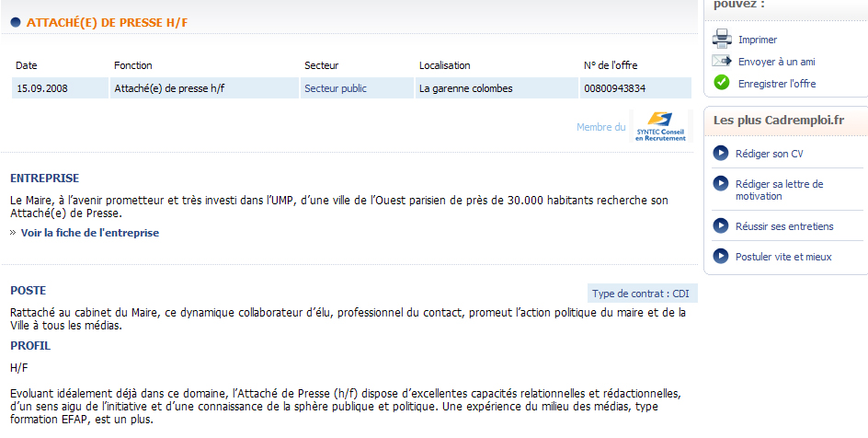Click the arrow icon beside Rédiger son CV

pyautogui.click(x=720, y=154)
